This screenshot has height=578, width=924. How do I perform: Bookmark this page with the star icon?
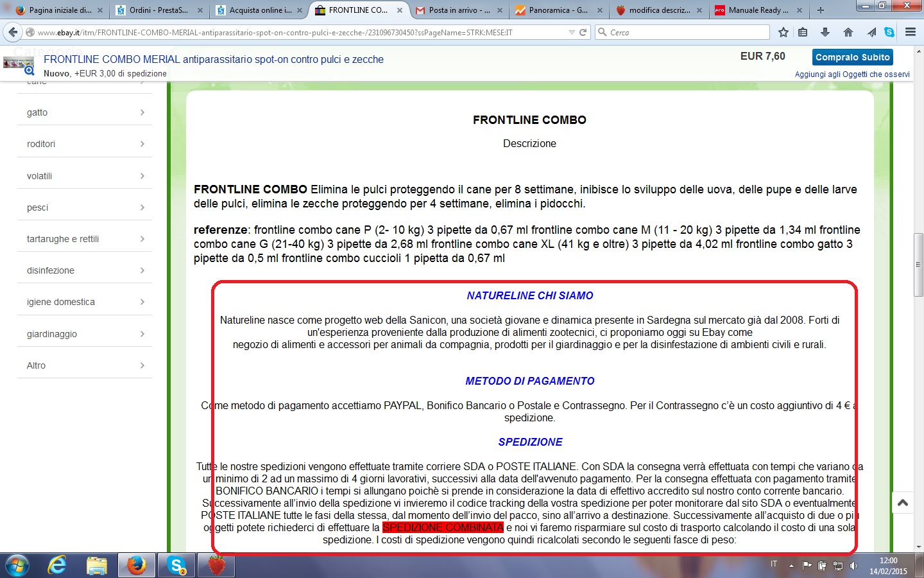[x=783, y=32]
